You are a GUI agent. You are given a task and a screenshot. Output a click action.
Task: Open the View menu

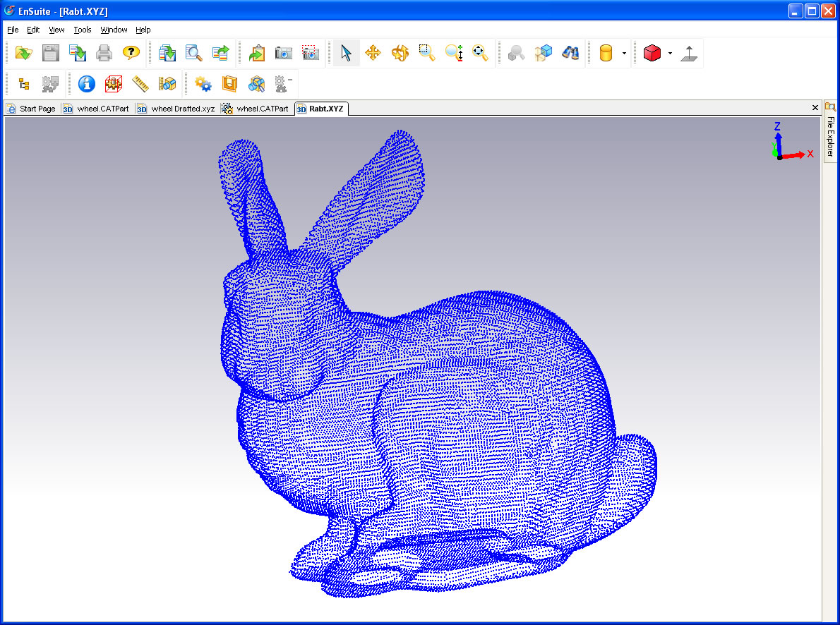[56, 30]
